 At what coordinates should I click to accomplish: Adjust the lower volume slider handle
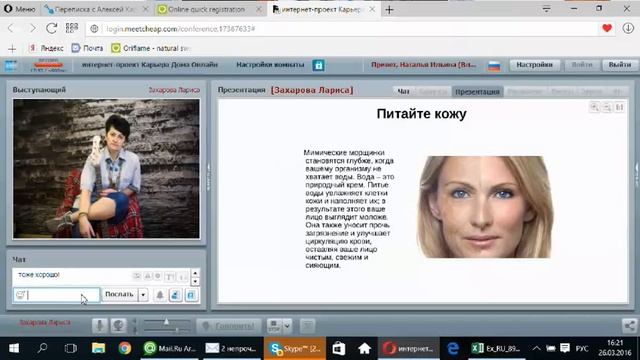pos(177,329)
